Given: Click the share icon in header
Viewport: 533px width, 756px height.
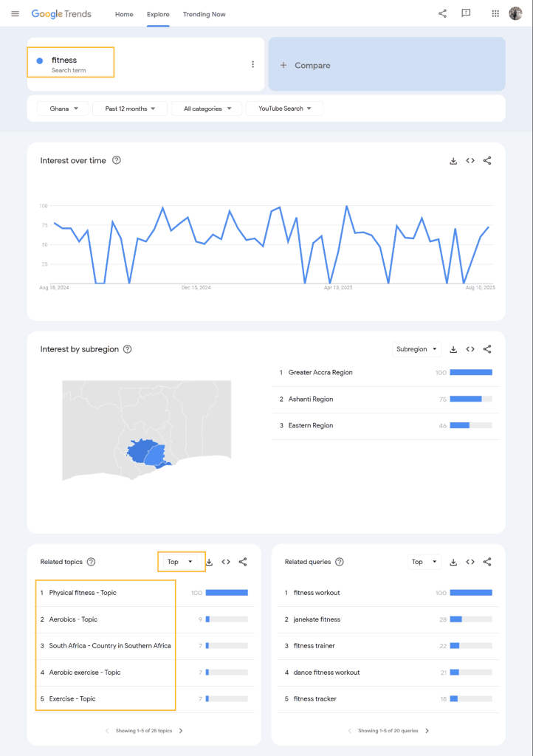Looking at the screenshot, I should (x=442, y=13).
